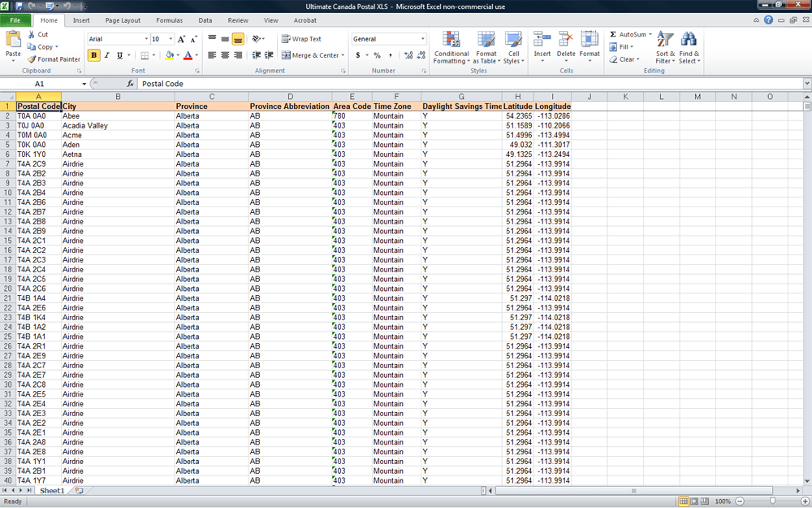Viewport: 812px width, 508px height.
Task: Select cell containing Acadia Valley
Action: click(x=118, y=125)
